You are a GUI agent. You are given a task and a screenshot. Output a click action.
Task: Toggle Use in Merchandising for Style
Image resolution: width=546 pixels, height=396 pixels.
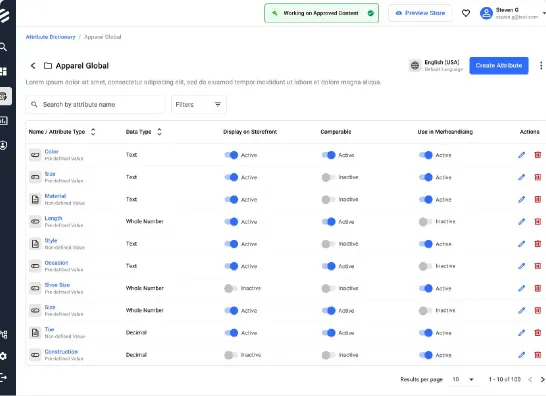click(x=426, y=244)
